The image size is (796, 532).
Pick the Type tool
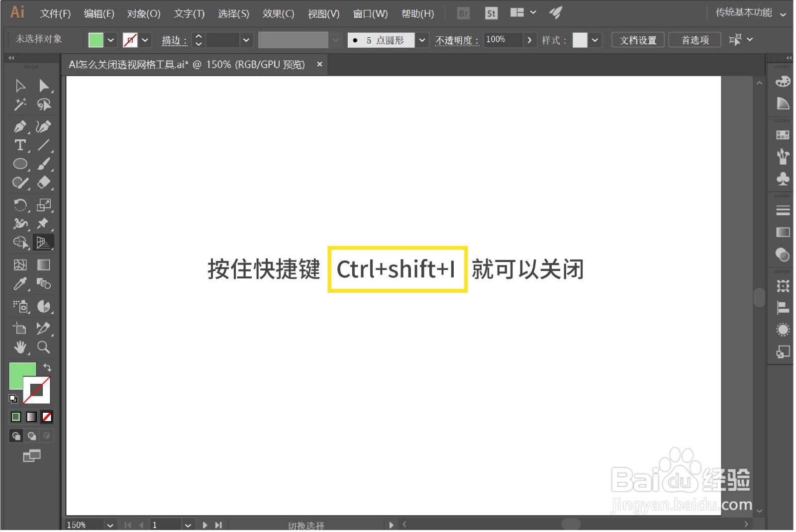20,146
